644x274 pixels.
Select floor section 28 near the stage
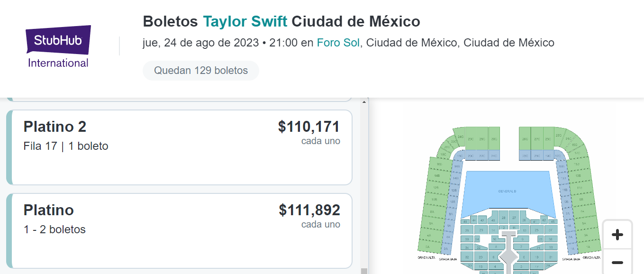504,218
